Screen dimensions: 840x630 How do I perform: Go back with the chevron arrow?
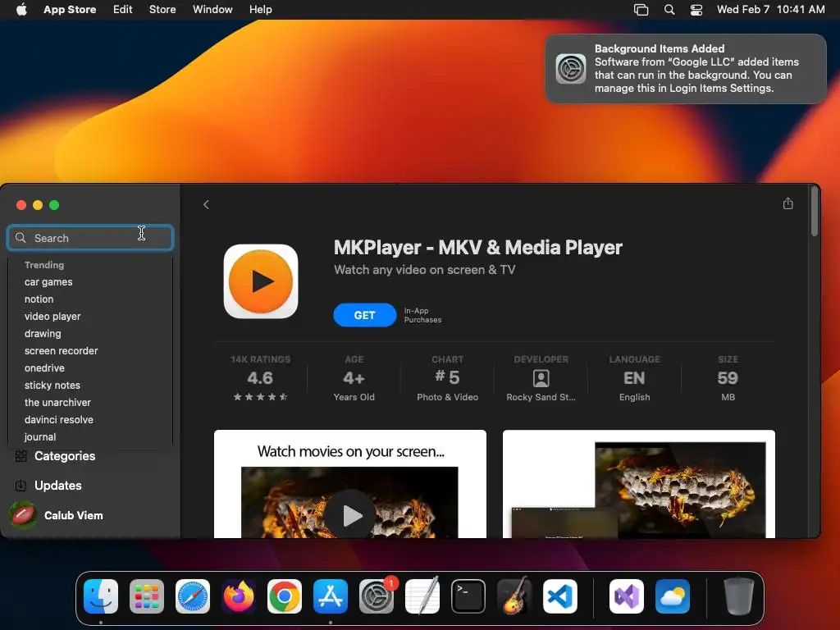[206, 204]
